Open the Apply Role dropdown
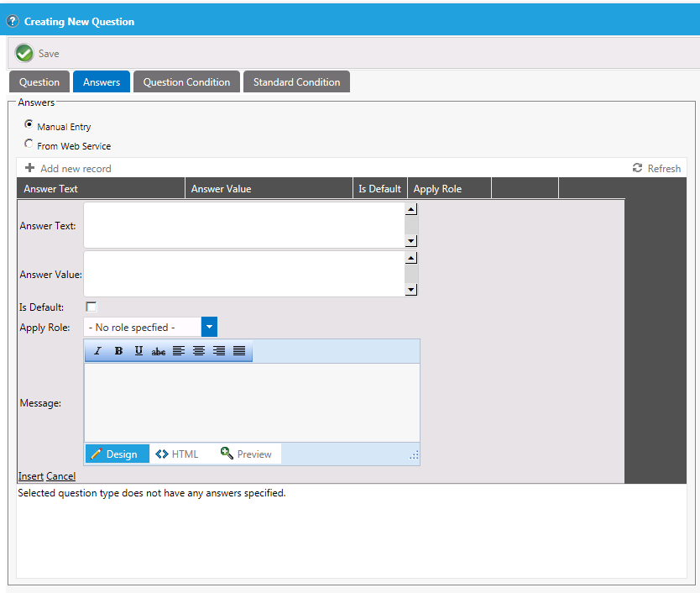Screen dimensions: 700x593 209,327
